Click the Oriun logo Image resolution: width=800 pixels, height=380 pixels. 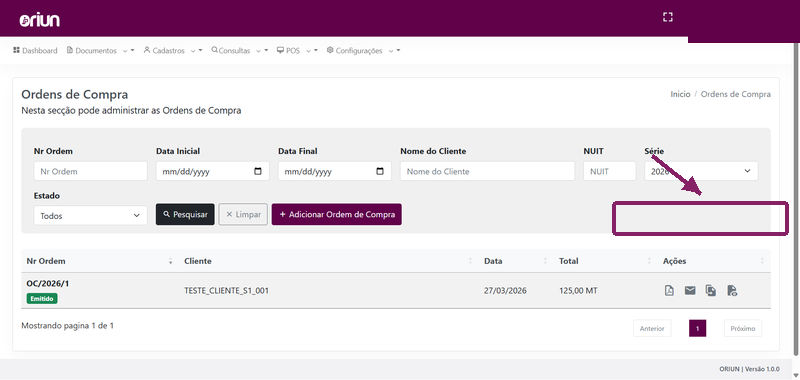click(40, 20)
